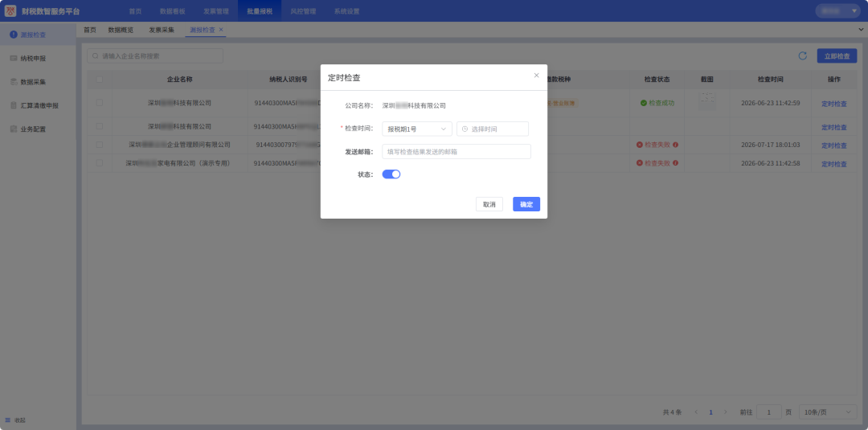868x430 pixels.
Task: Click 定时检查 for the 11:42:59 row
Action: point(833,104)
